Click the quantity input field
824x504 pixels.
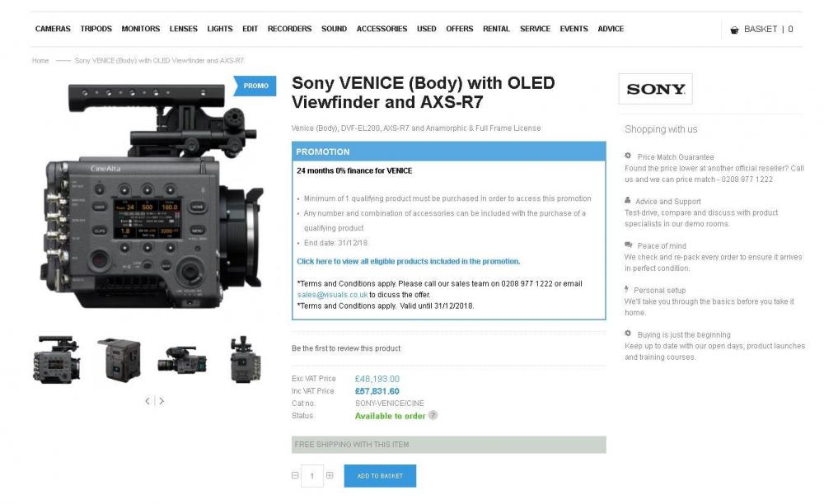click(x=312, y=475)
